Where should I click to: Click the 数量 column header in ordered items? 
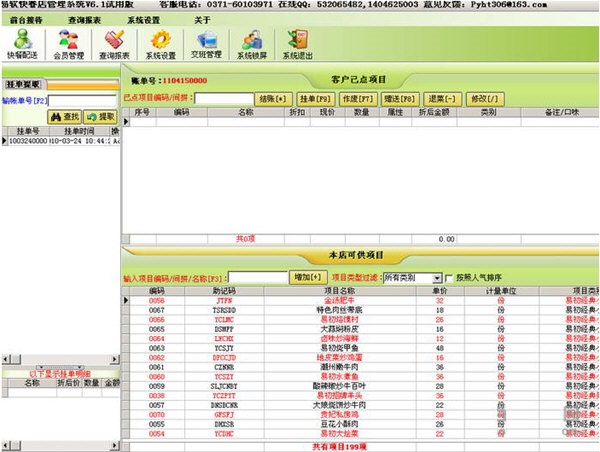362,112
